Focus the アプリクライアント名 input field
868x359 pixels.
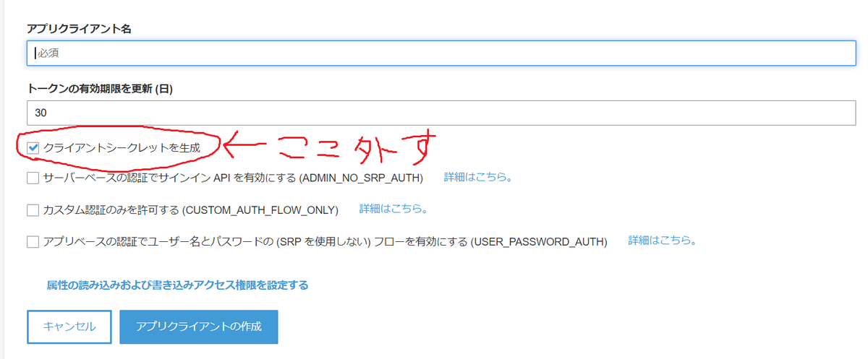tap(441, 53)
